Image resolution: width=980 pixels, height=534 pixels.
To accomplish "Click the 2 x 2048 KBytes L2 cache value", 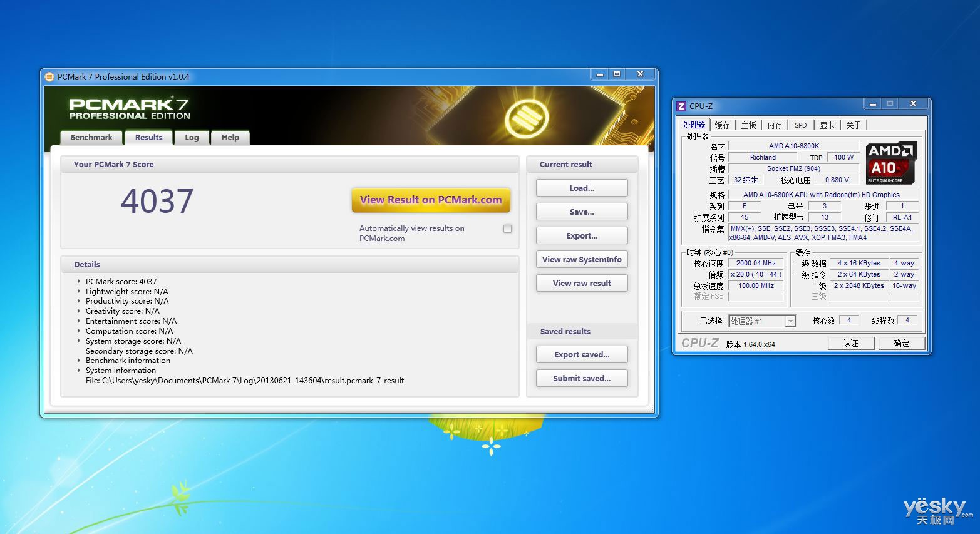I will coord(859,285).
